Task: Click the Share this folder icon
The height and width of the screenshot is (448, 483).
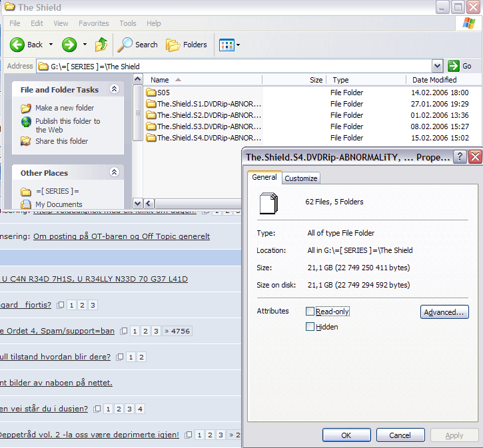Action: (x=26, y=141)
